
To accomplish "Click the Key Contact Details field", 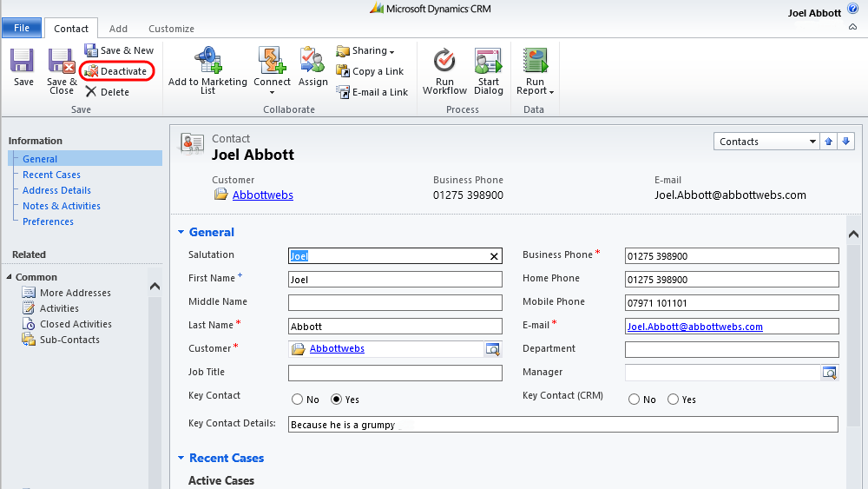I will tap(563, 424).
